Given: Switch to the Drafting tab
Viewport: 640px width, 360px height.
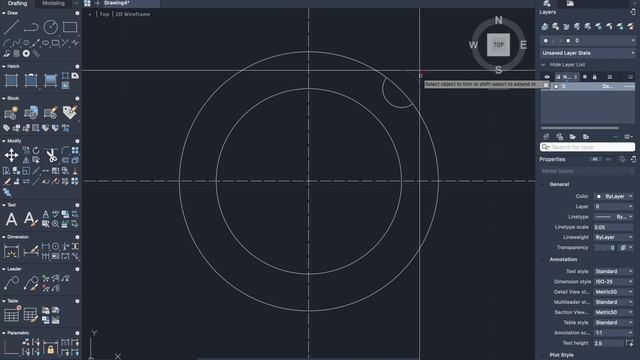Looking at the screenshot, I should [x=18, y=3].
